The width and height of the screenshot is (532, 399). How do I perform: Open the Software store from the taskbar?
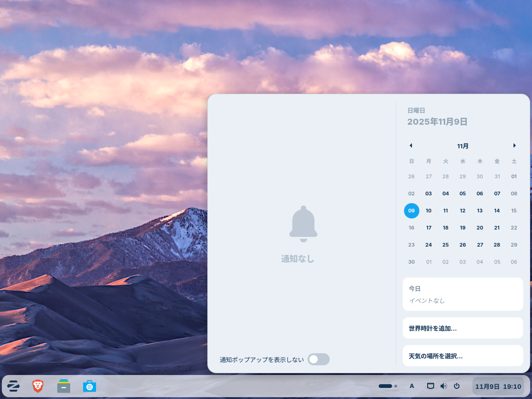pos(90,386)
